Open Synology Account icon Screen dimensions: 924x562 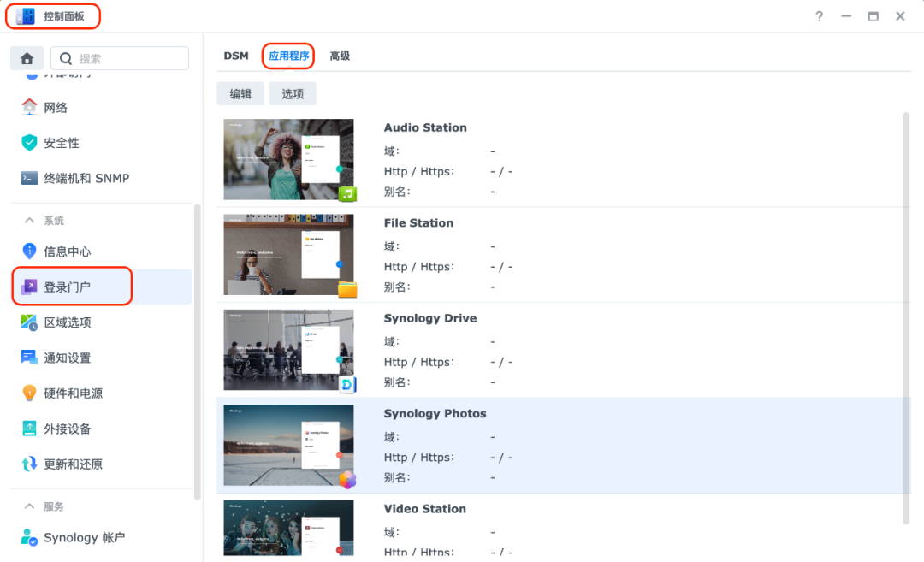point(30,538)
